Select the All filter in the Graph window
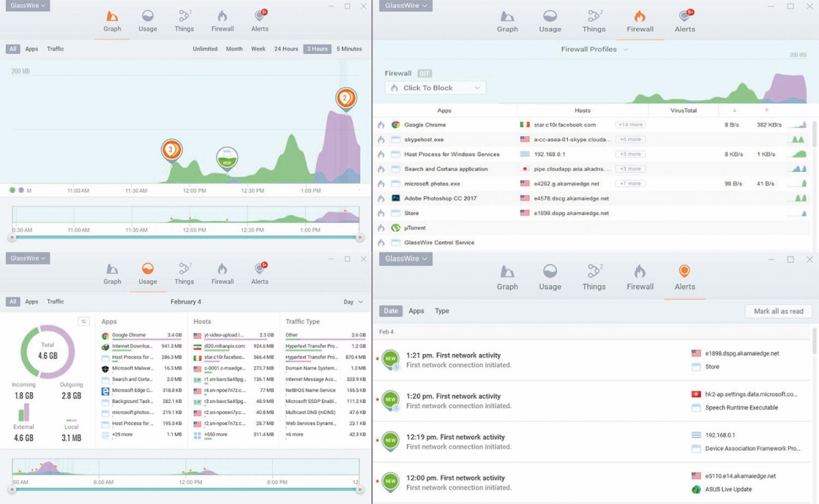Image resolution: width=819 pixels, height=504 pixels. click(13, 49)
